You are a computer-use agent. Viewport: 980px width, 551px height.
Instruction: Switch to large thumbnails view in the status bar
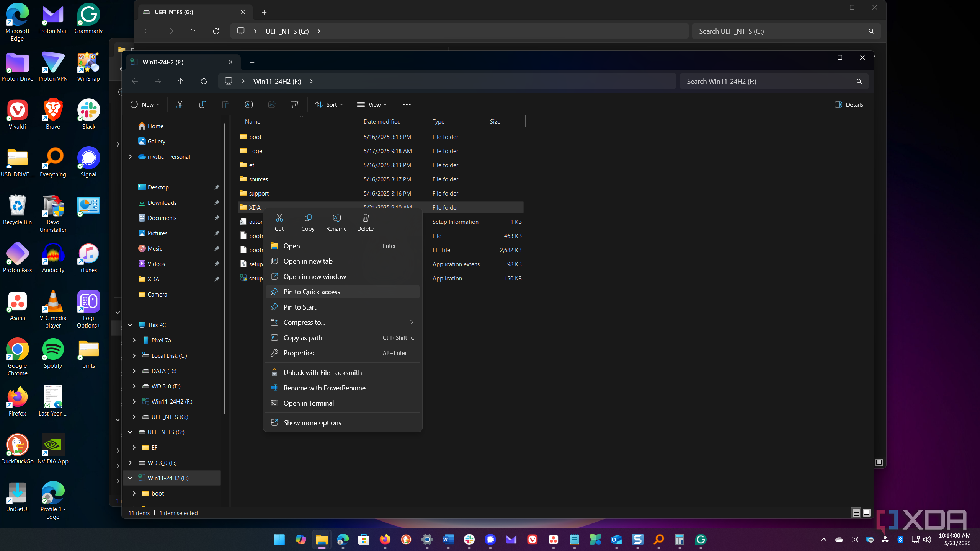click(x=867, y=513)
